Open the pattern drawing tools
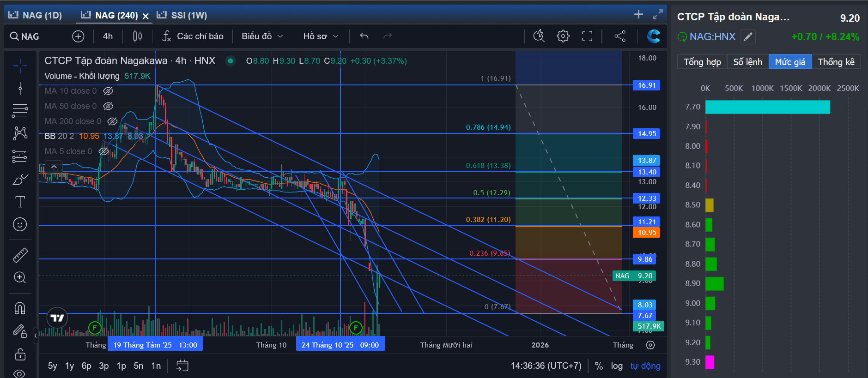 click(20, 133)
